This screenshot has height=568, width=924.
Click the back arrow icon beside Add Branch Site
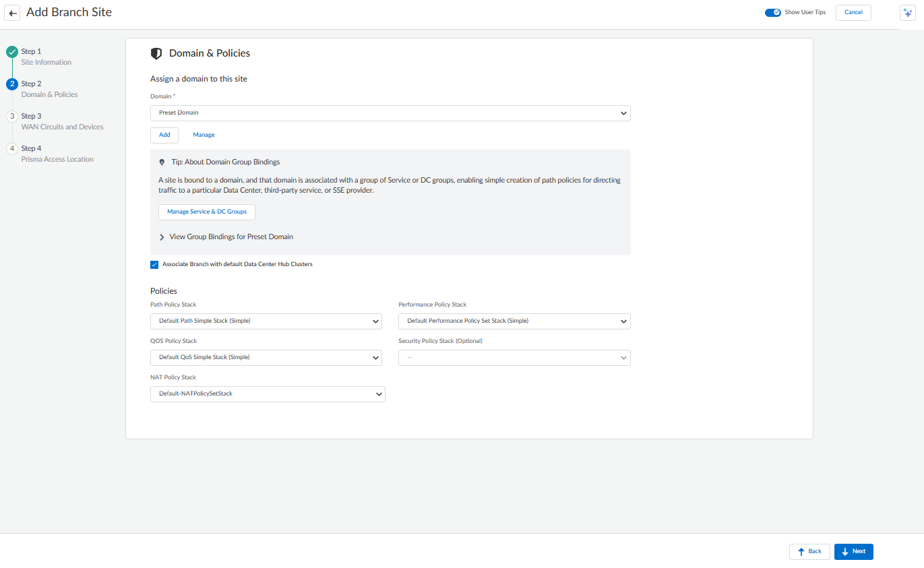pyautogui.click(x=13, y=13)
